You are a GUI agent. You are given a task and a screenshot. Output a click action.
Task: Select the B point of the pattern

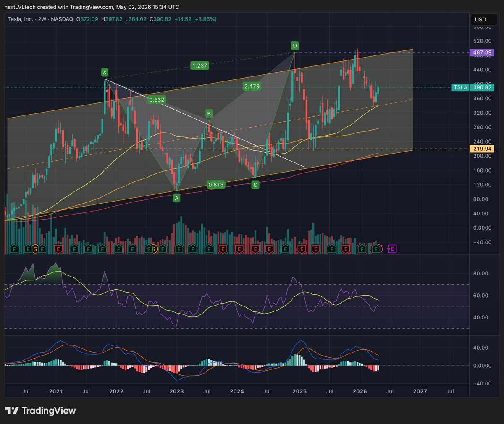click(x=209, y=113)
